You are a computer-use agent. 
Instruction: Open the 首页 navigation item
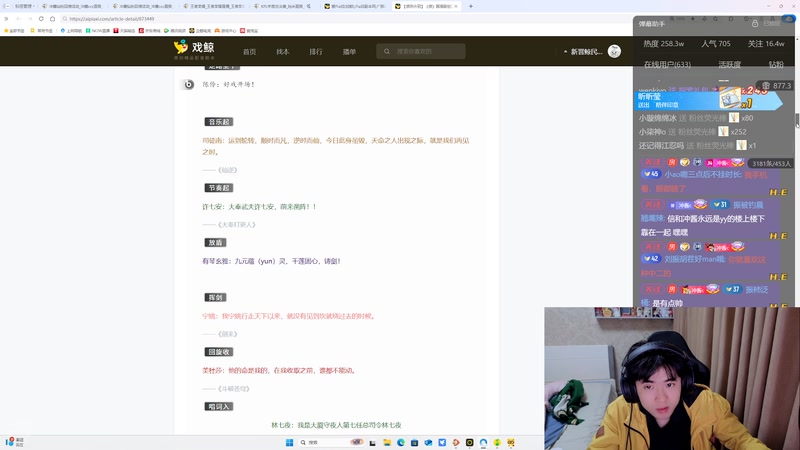(x=249, y=52)
